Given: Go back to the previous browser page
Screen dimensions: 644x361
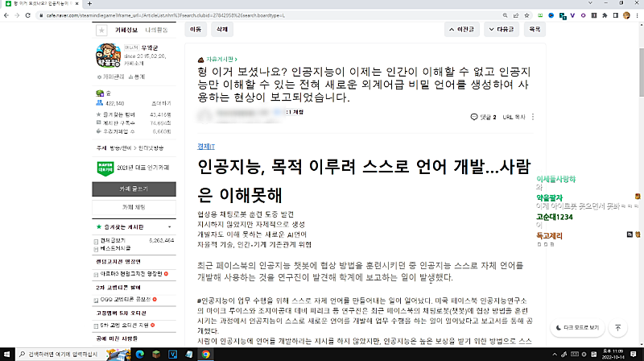Looking at the screenshot, I should click(6, 15).
